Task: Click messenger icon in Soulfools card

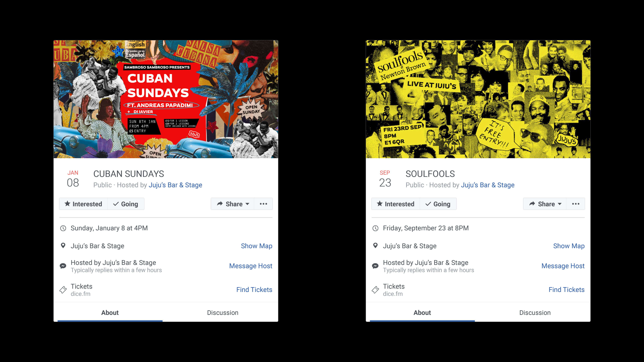Action: pyautogui.click(x=375, y=266)
